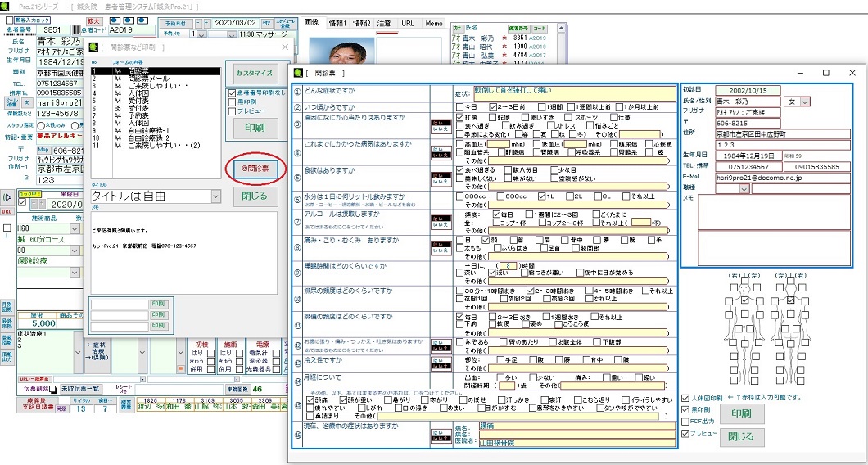The width and height of the screenshot is (868, 465).
Task: Open the タイトルは自由 title dropdown
Action: click(x=216, y=196)
